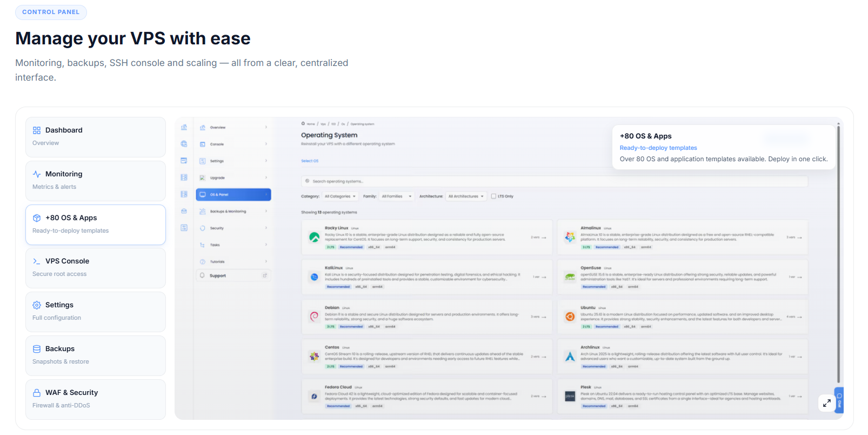
Task: Click the Almalinux logo
Action: click(x=570, y=237)
